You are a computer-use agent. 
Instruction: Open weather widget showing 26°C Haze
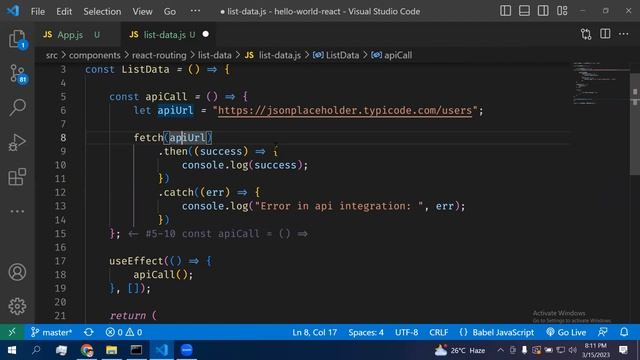[x=460, y=350]
